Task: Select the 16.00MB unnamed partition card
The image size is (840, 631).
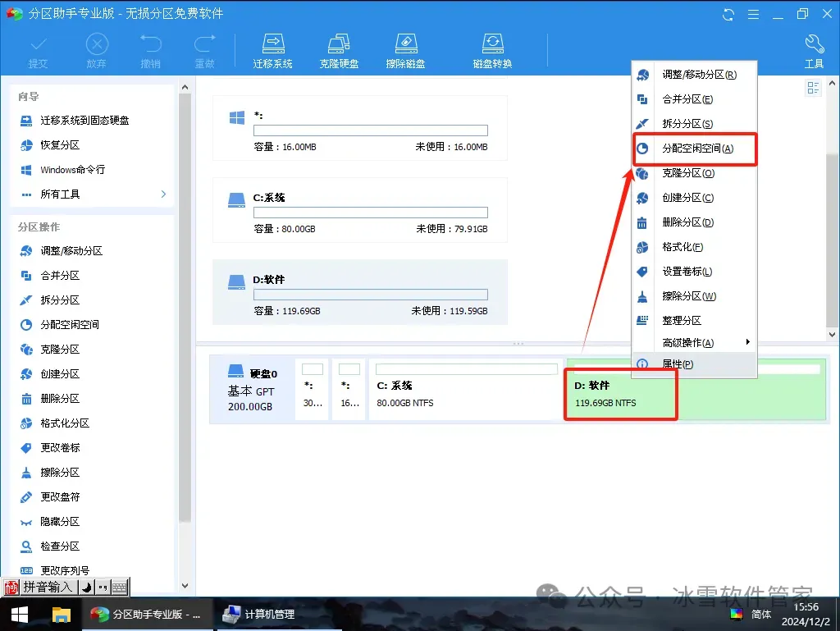Action: (x=360, y=128)
